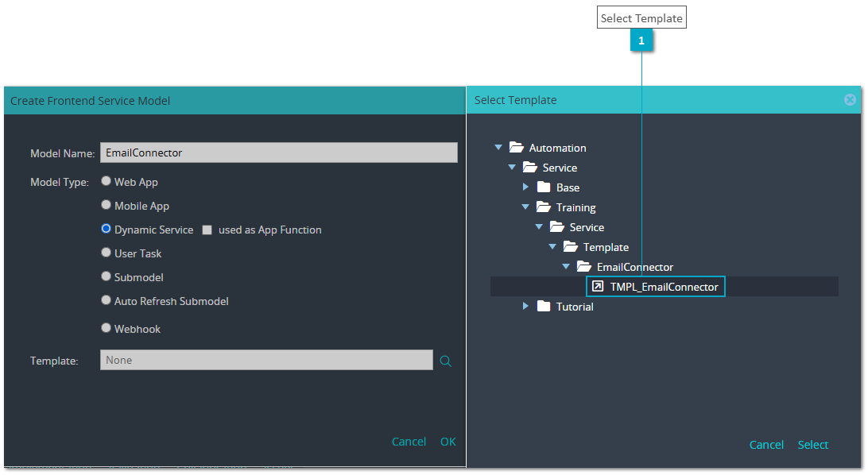Collapse the Automation tree node

coord(498,148)
